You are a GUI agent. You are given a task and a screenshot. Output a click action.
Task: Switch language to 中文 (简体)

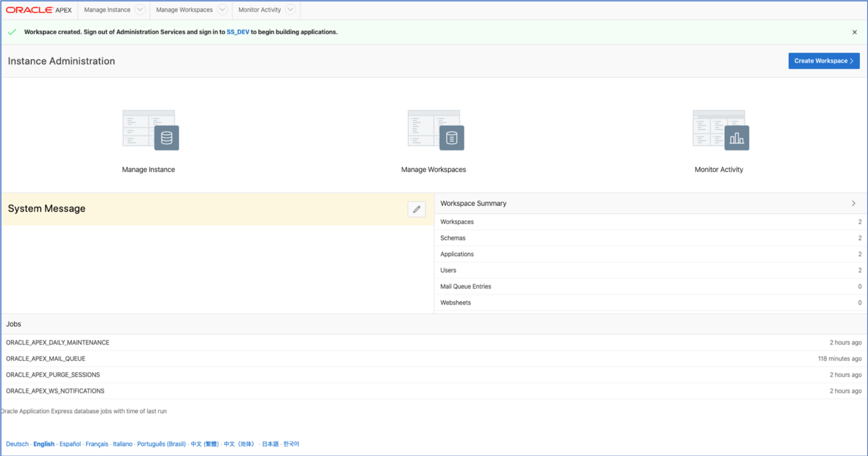[x=239, y=444]
